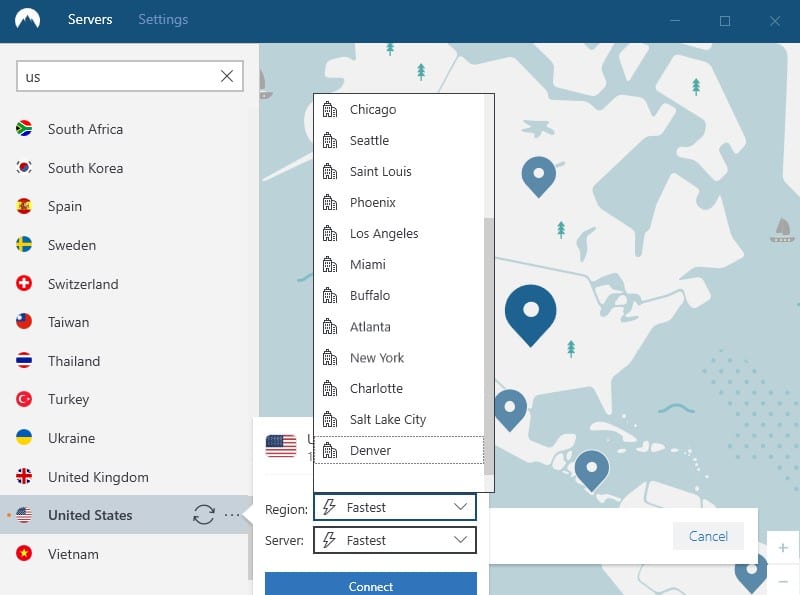Select the United States row label
The height and width of the screenshot is (595, 800).
[x=90, y=515]
